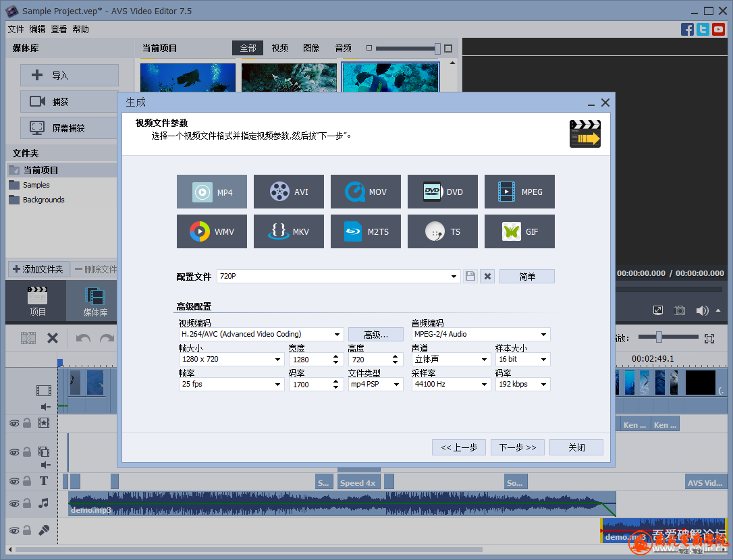Choose the AVI format icon
This screenshot has height=560, width=733.
click(x=289, y=192)
